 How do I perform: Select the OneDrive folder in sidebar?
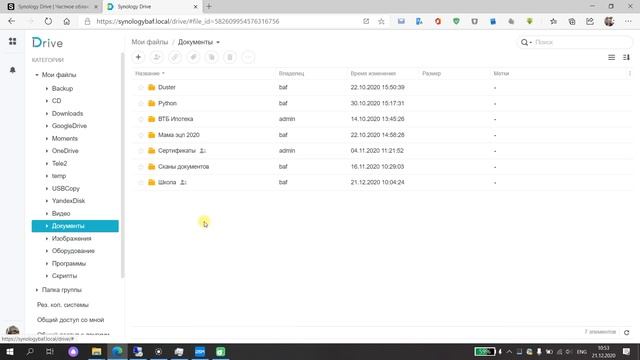point(65,151)
